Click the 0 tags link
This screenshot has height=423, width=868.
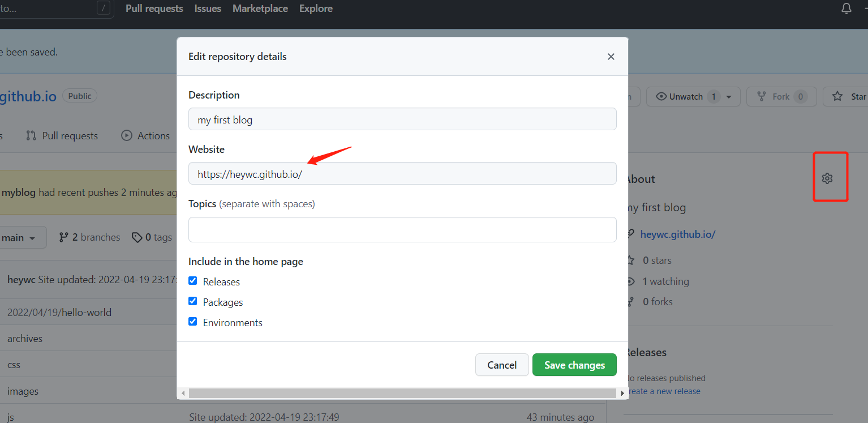152,237
